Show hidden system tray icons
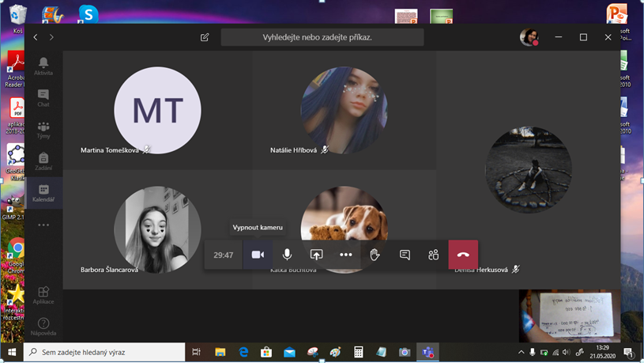This screenshot has height=363, width=644. coord(522,352)
